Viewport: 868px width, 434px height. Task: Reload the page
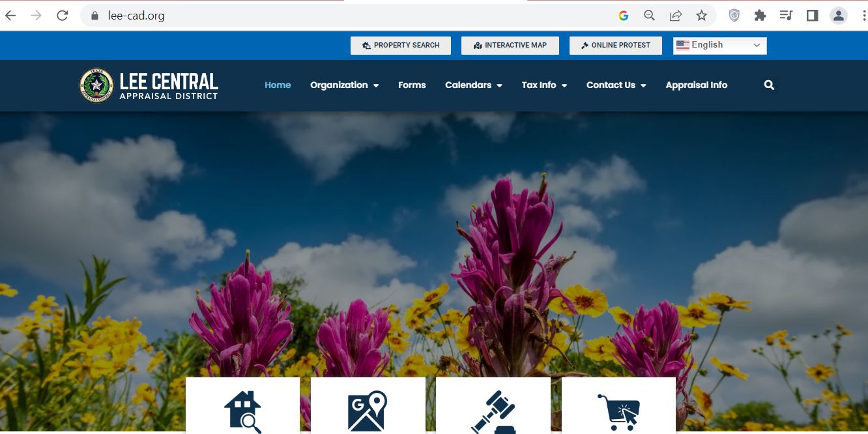coord(63,16)
